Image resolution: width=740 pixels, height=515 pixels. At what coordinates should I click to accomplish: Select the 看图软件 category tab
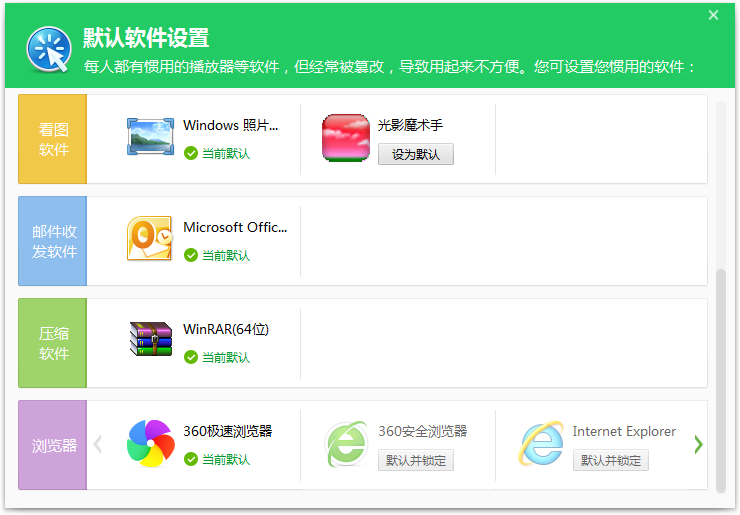click(x=53, y=139)
